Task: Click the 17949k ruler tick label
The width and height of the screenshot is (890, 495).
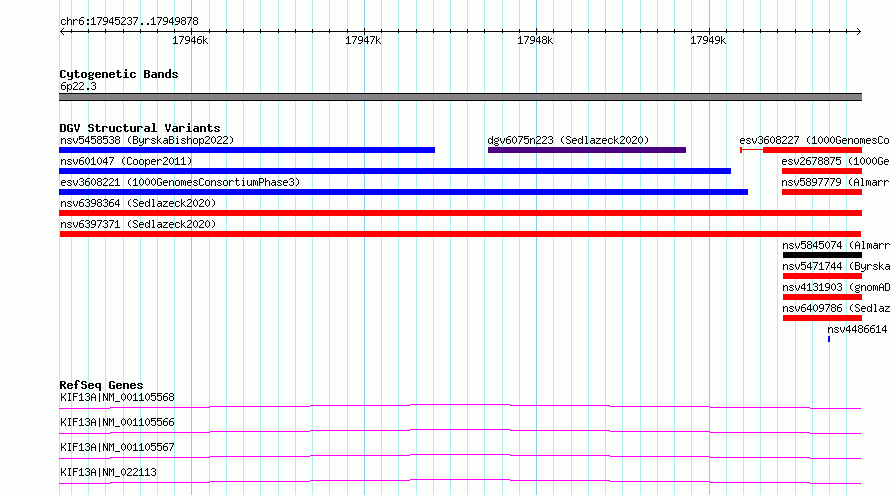Action: pyautogui.click(x=708, y=40)
